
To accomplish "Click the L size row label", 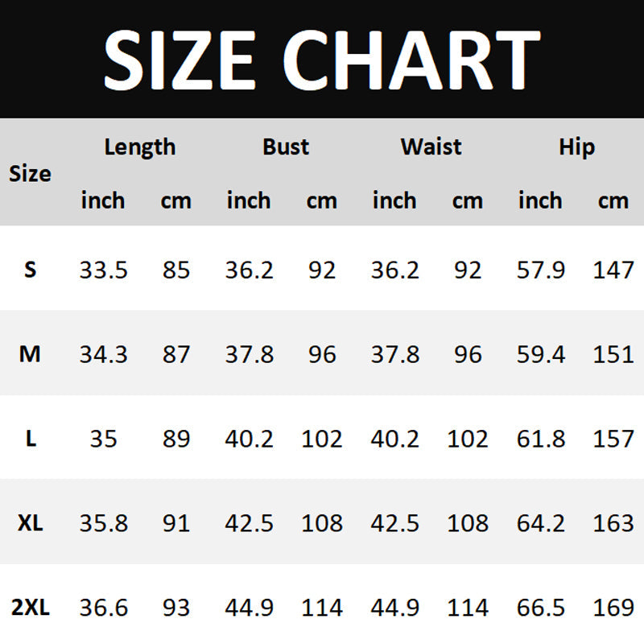I will [x=30, y=439].
